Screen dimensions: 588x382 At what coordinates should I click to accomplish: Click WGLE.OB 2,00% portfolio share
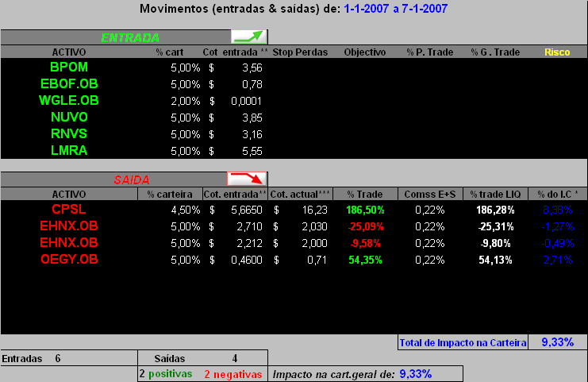point(185,101)
